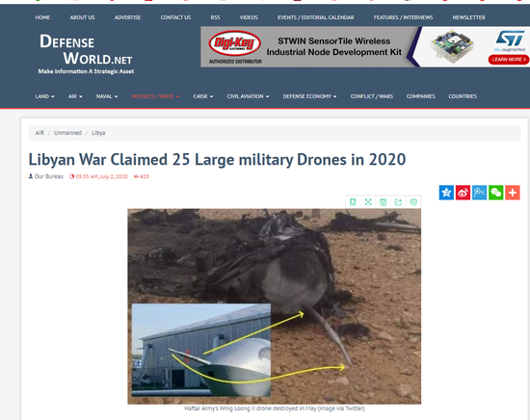Image resolution: width=530 pixels, height=420 pixels.
Task: Click the first green image-toolbar icon
Action: [353, 202]
